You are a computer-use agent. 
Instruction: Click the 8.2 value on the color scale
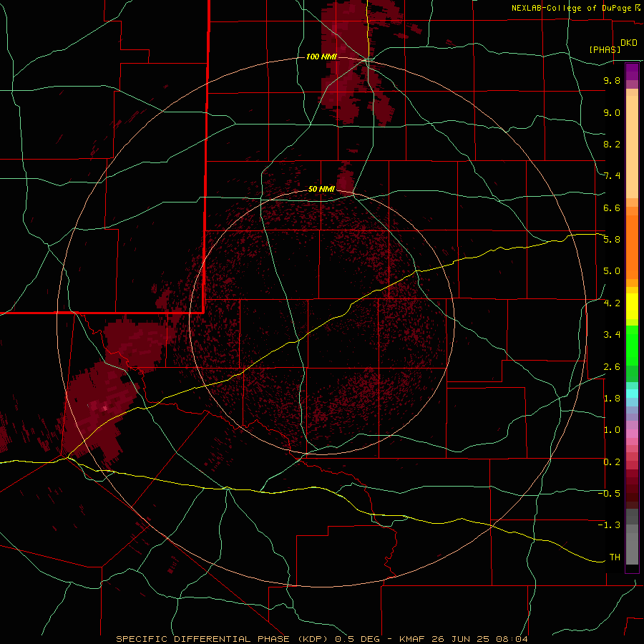612,144
